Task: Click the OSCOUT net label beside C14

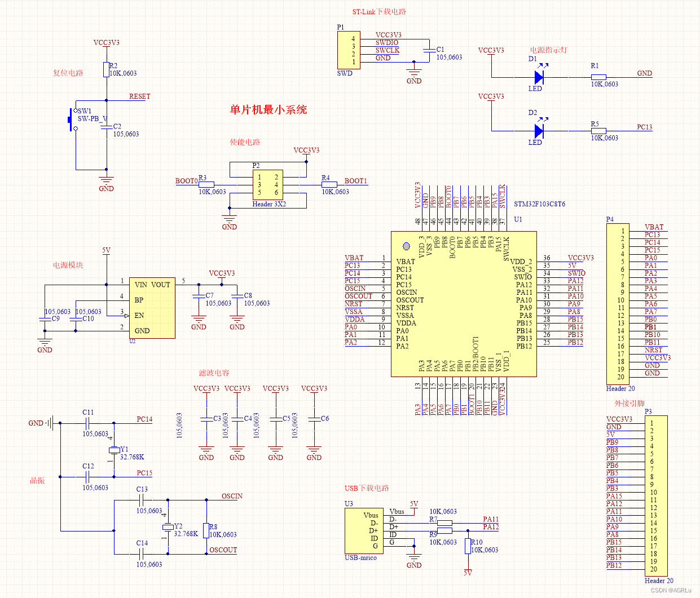Action: pyautogui.click(x=223, y=550)
